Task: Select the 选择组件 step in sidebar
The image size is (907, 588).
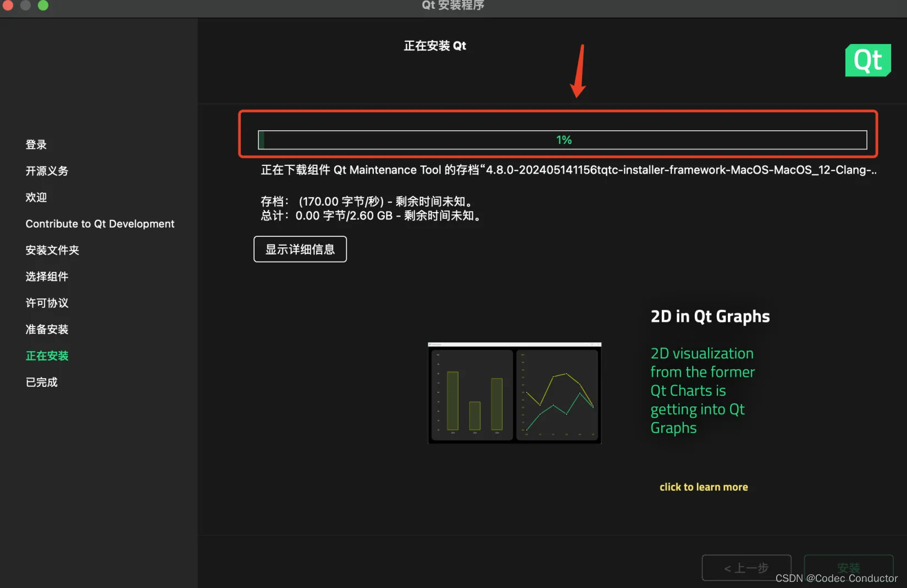Action: pyautogui.click(x=47, y=276)
